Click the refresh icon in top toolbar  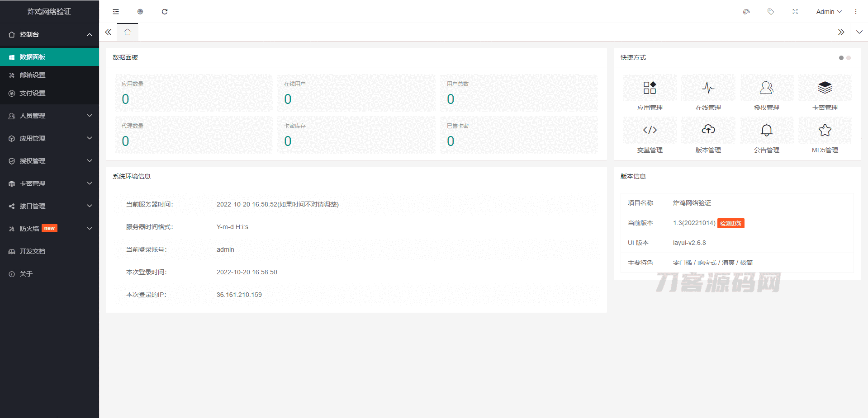165,12
